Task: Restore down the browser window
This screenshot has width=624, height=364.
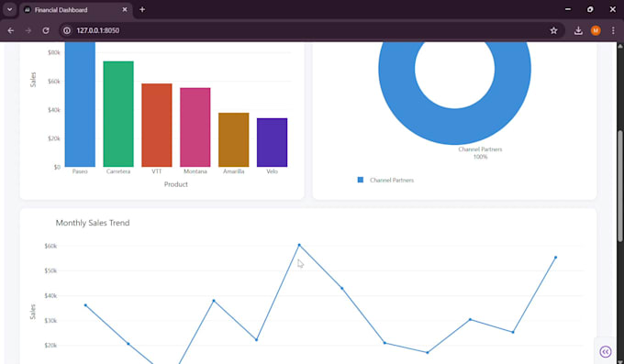Action: [590, 9]
